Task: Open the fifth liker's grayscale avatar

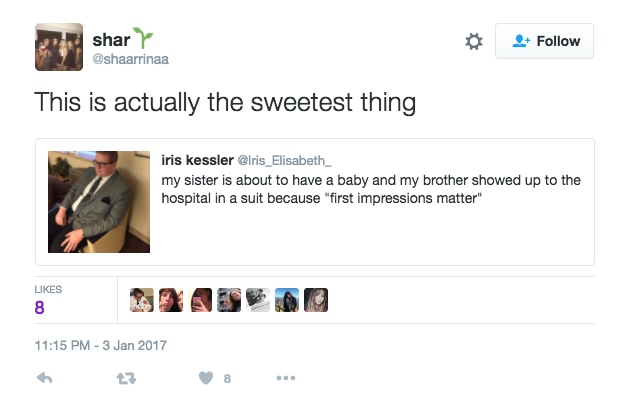Action: [x=258, y=300]
